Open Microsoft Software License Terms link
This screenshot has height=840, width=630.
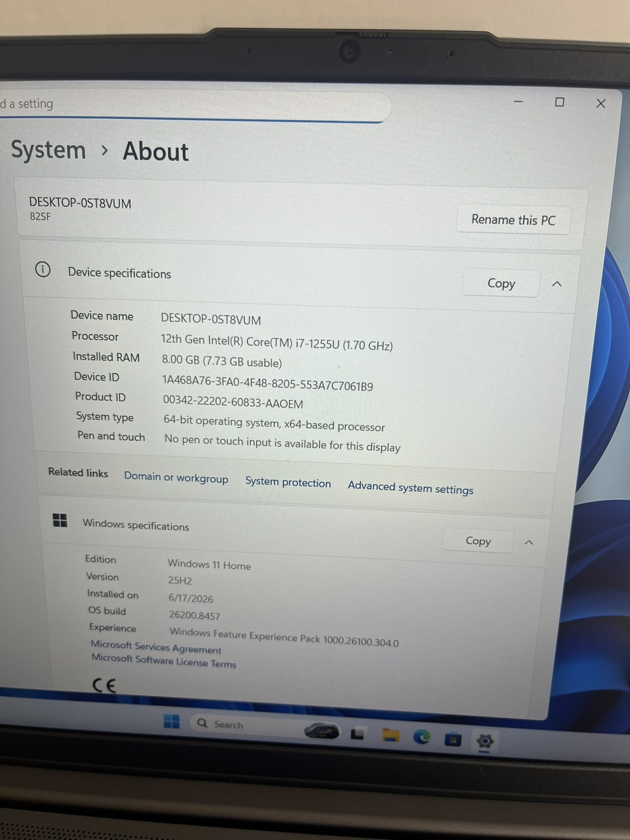click(x=164, y=661)
